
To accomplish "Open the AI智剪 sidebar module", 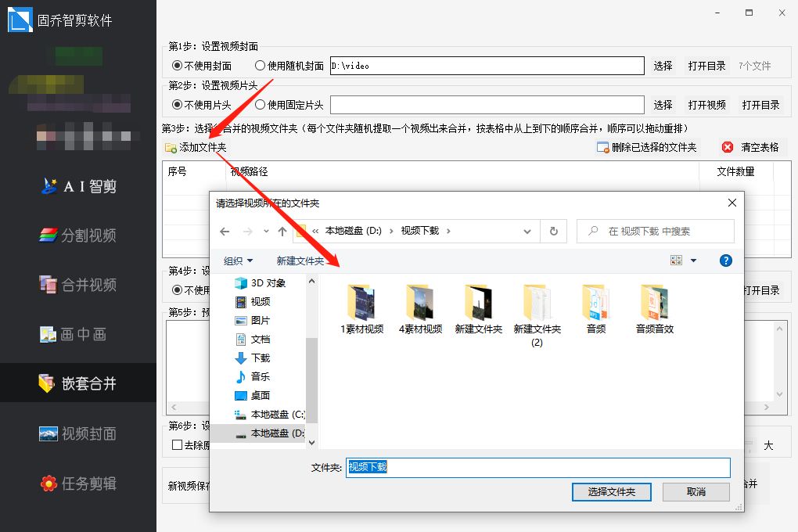I will click(x=79, y=186).
